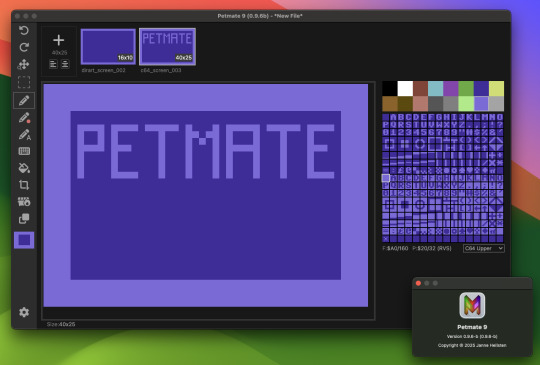Select the pencil with red dot colorize tool
The height and width of the screenshot is (365, 540).
[x=24, y=118]
